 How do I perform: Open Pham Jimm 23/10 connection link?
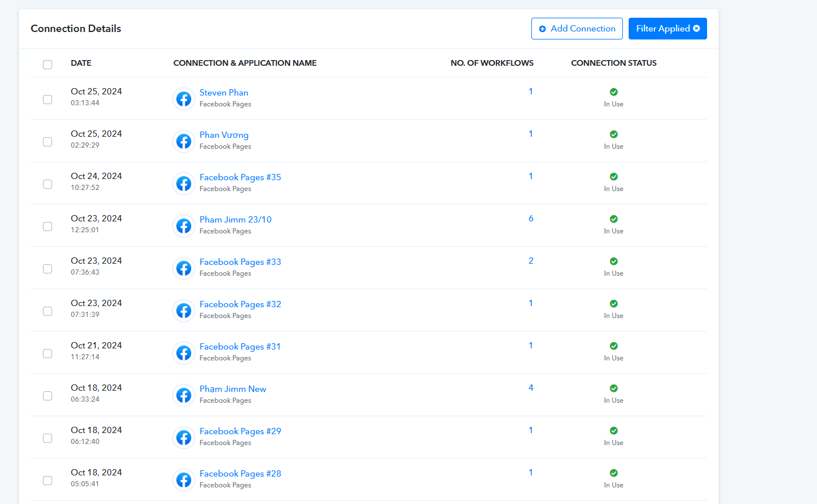tap(235, 220)
